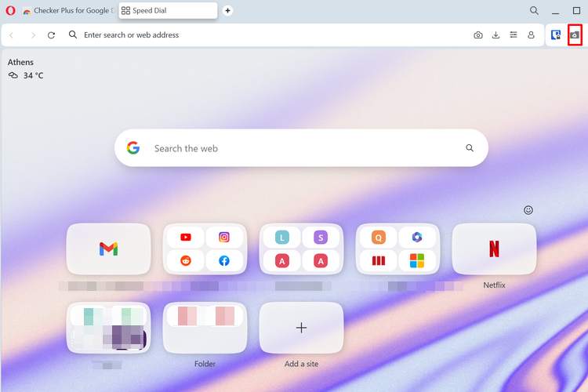Click the Add a site plus tile

[301, 328]
